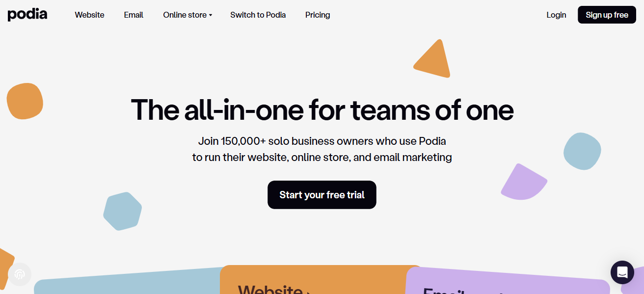
Task: Open the Pricing page
Action: (x=318, y=15)
